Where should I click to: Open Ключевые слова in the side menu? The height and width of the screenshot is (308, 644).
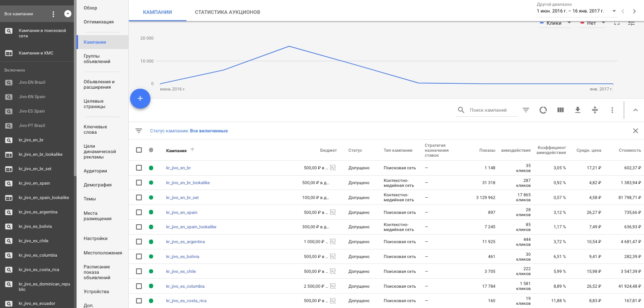pyautogui.click(x=95, y=130)
